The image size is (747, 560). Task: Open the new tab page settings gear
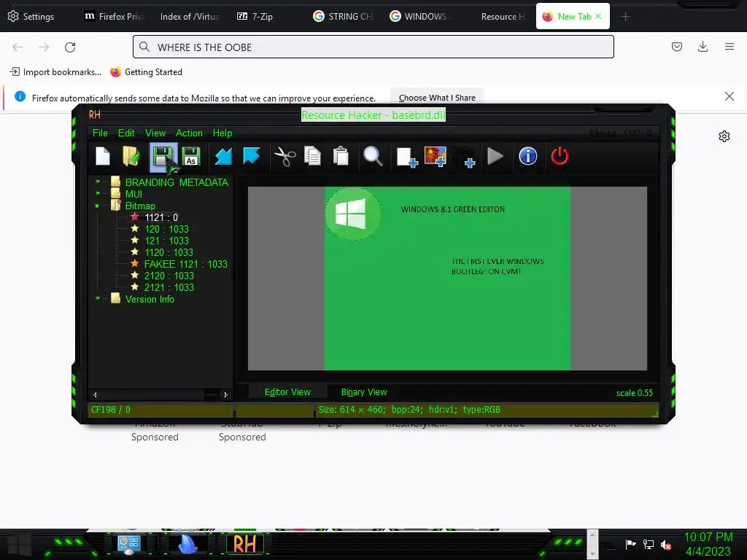click(724, 136)
